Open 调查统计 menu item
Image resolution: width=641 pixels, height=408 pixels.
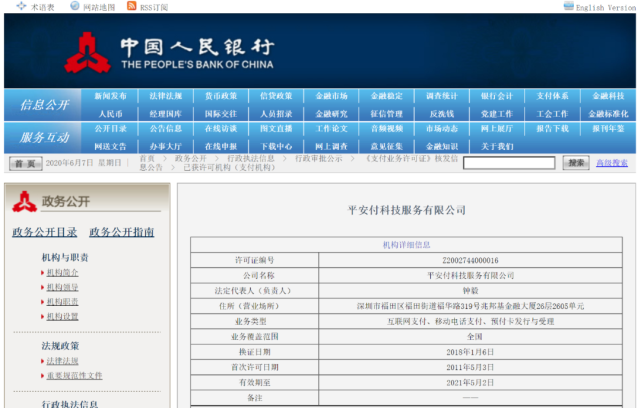[442, 96]
